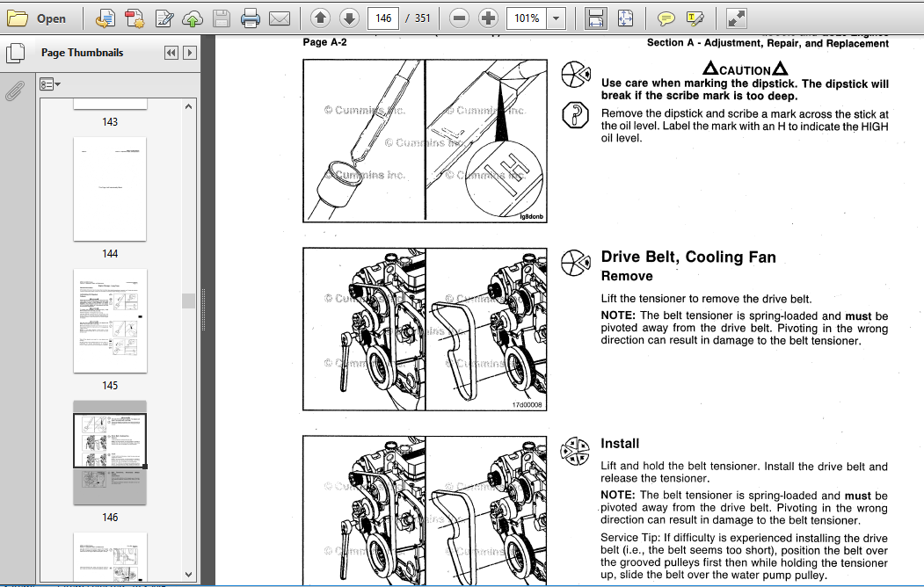The width and height of the screenshot is (924, 587).
Task: Select the page 144 thumbnail
Action: [x=110, y=189]
